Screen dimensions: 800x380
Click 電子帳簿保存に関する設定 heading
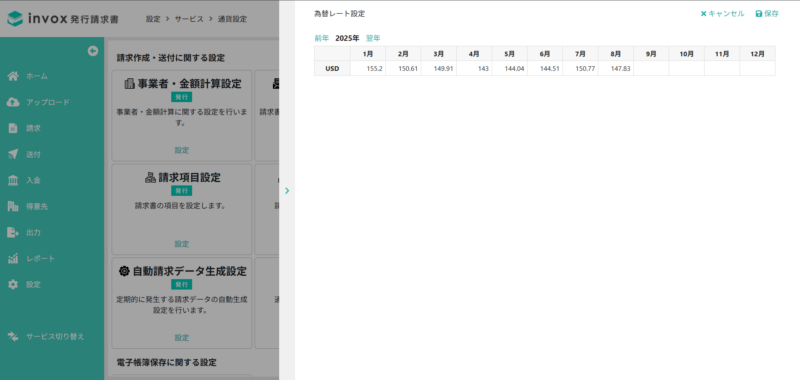click(x=167, y=362)
